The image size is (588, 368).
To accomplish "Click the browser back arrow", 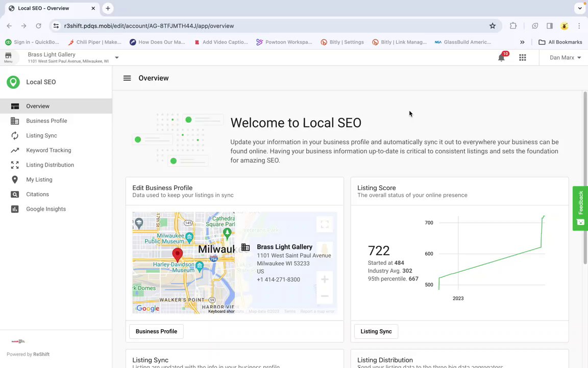I will [9, 26].
